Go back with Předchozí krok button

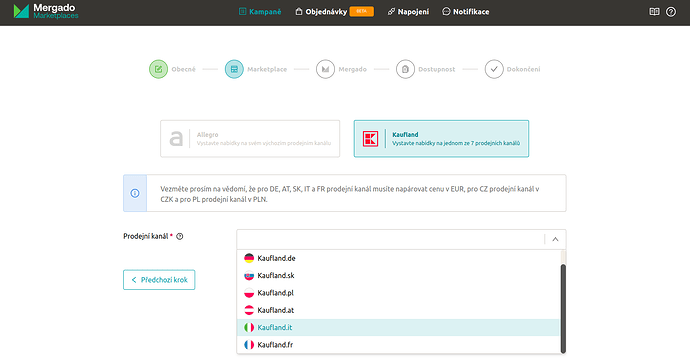(159, 280)
